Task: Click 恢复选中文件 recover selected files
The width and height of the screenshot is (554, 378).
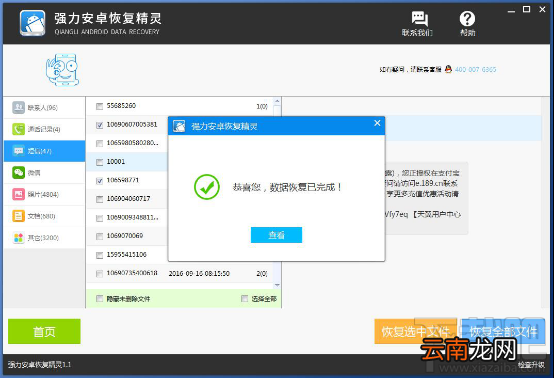Action: coord(416,331)
